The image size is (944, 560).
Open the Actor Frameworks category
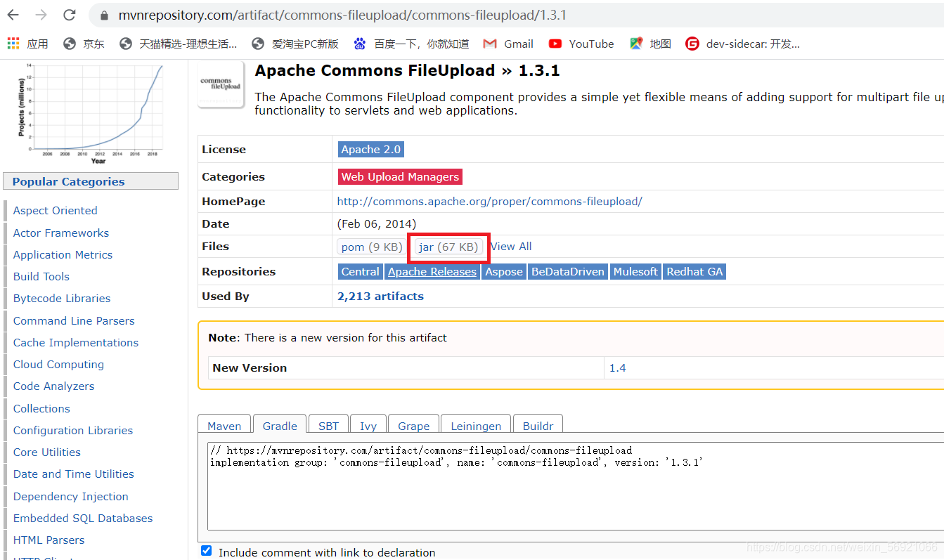(x=61, y=233)
